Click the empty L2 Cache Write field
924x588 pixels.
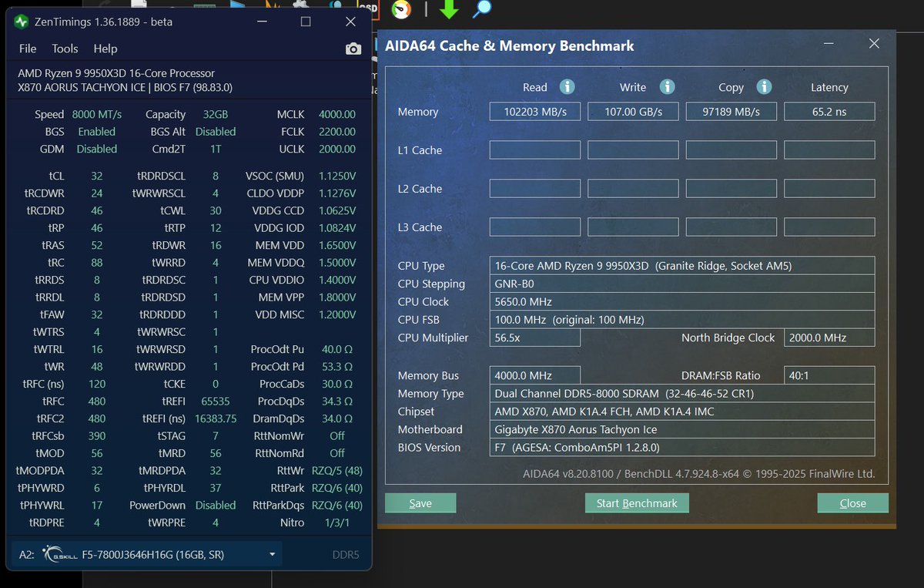633,189
